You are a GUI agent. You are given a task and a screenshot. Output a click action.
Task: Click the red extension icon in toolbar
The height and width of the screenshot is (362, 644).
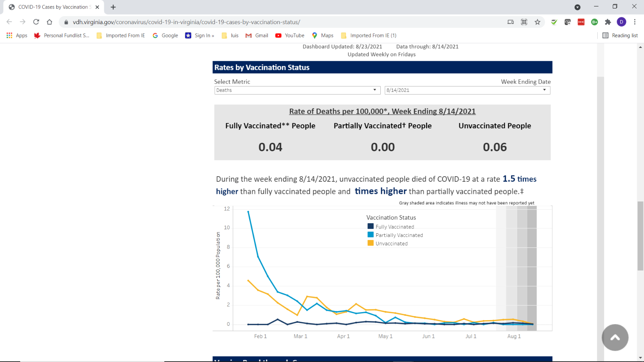581,22
